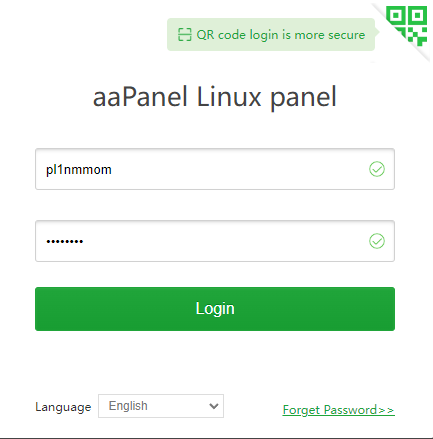The width and height of the screenshot is (433, 439).
Task: Select the English text in the language combo box
Action: pos(128,406)
